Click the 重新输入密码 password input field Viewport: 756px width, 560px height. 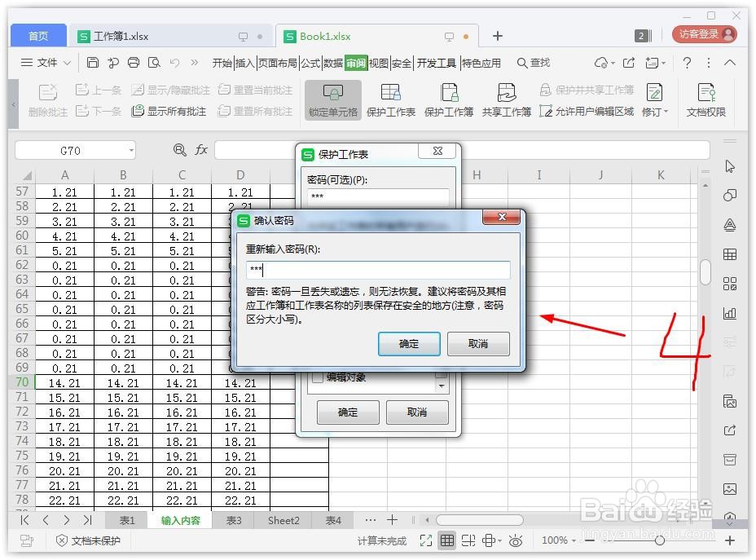377,269
